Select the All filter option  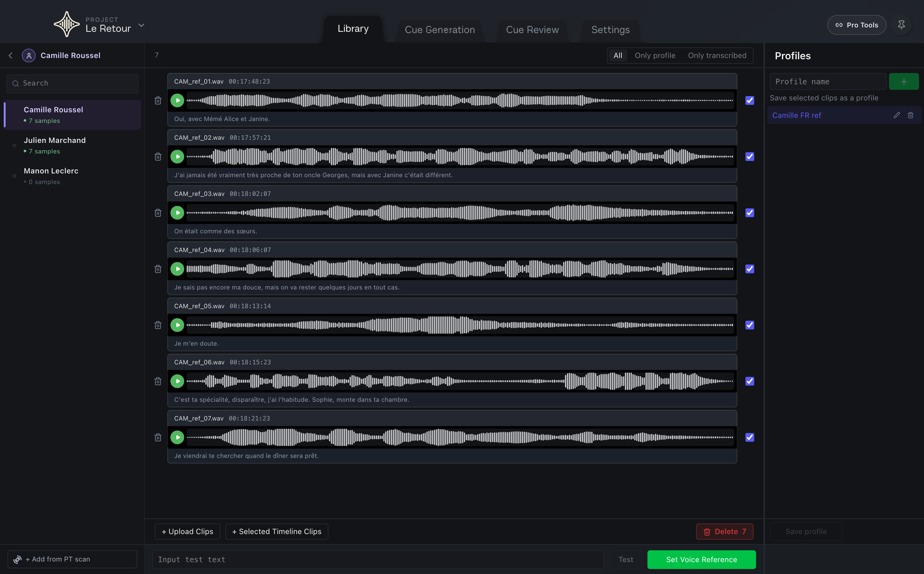pos(618,56)
